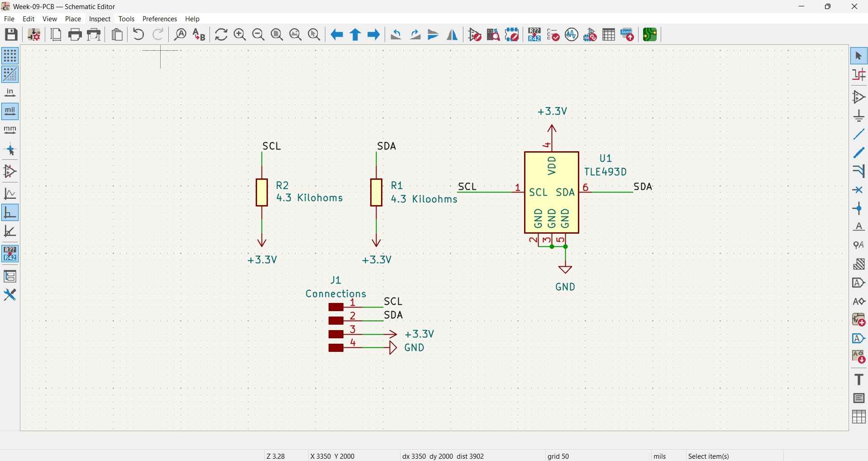Show the hierarchy navigator panel
868x461 pixels.
pyautogui.click(x=10, y=276)
